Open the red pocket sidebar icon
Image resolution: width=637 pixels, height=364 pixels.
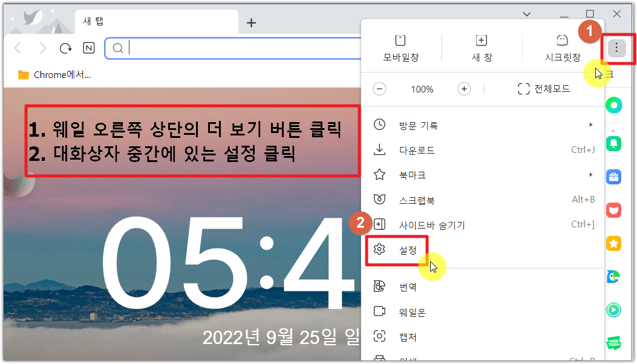614,210
